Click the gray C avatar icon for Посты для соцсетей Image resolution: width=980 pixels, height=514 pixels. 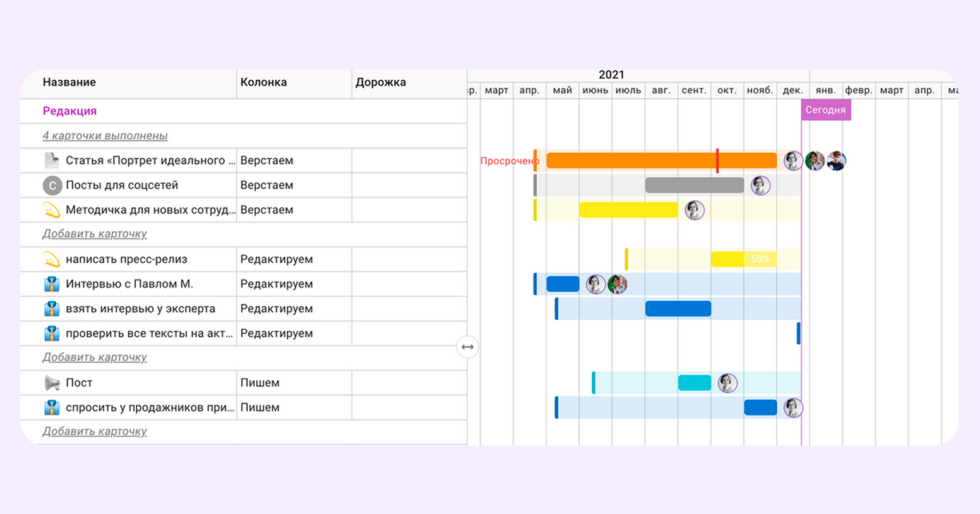click(x=52, y=186)
